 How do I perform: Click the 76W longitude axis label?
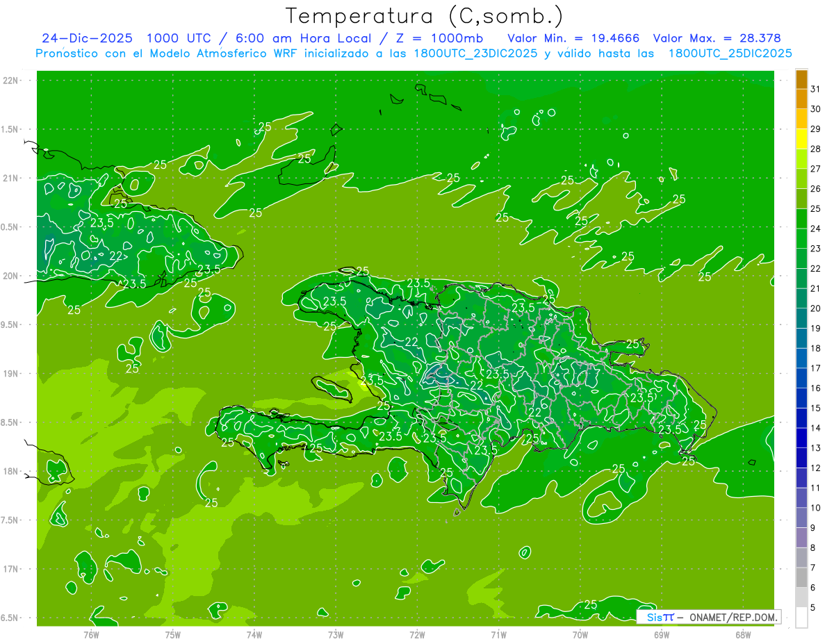click(91, 634)
